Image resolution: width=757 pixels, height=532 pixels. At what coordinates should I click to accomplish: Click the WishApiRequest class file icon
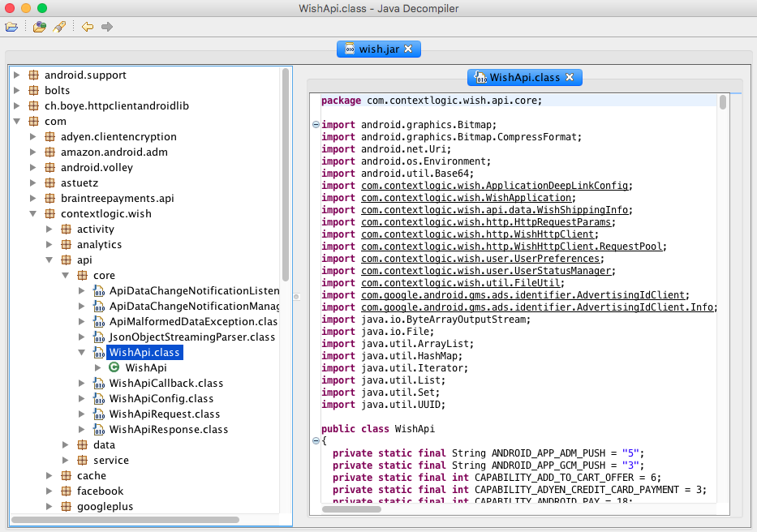pyautogui.click(x=99, y=414)
